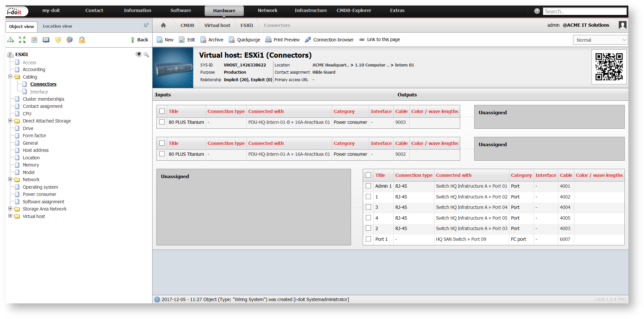Click the Print Preview icon

tap(268, 40)
